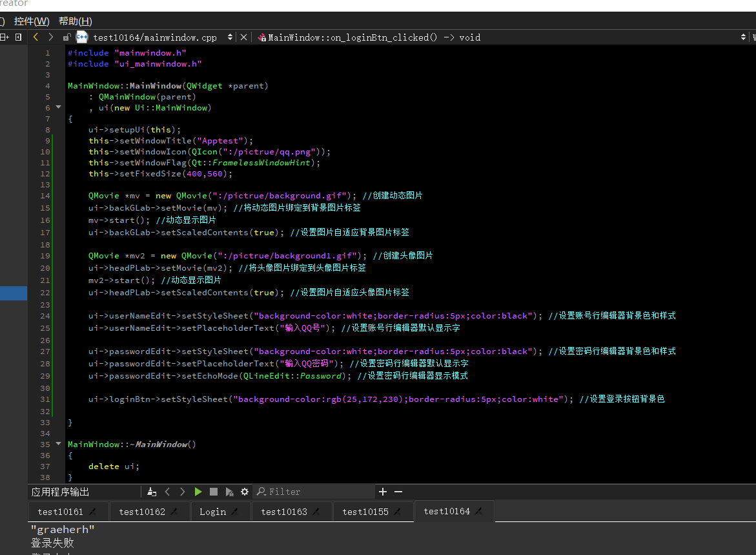Click the attach debugger to run icon
756x555 pixels.
pos(229,492)
